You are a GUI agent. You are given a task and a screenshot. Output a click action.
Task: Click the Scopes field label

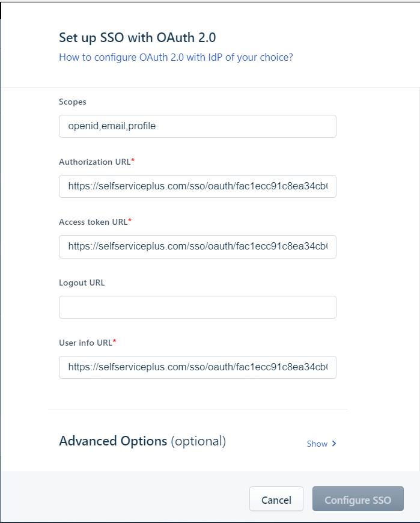coord(73,102)
